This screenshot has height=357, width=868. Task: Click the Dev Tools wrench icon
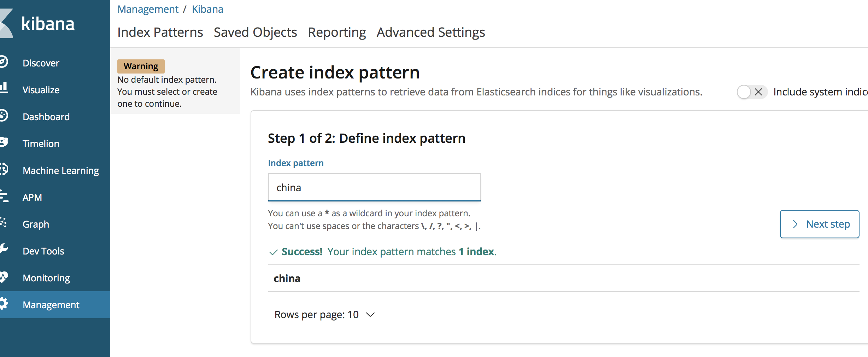point(4,249)
